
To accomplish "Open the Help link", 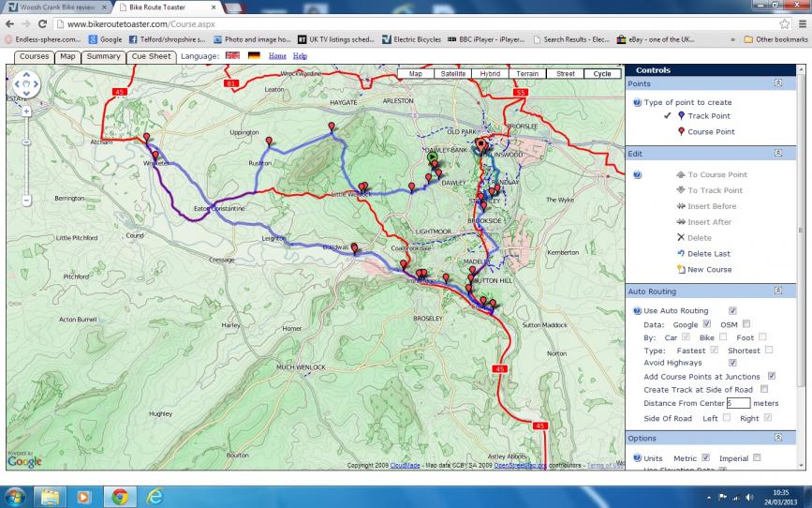I will 300,56.
